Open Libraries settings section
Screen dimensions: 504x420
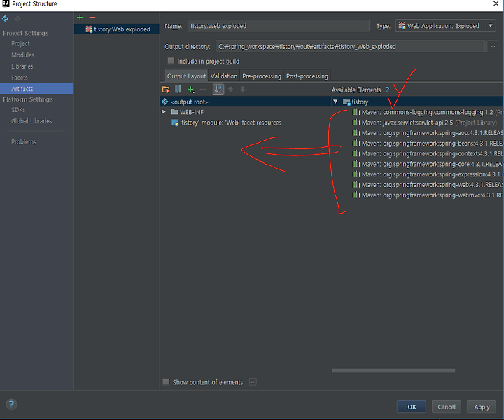coord(22,66)
